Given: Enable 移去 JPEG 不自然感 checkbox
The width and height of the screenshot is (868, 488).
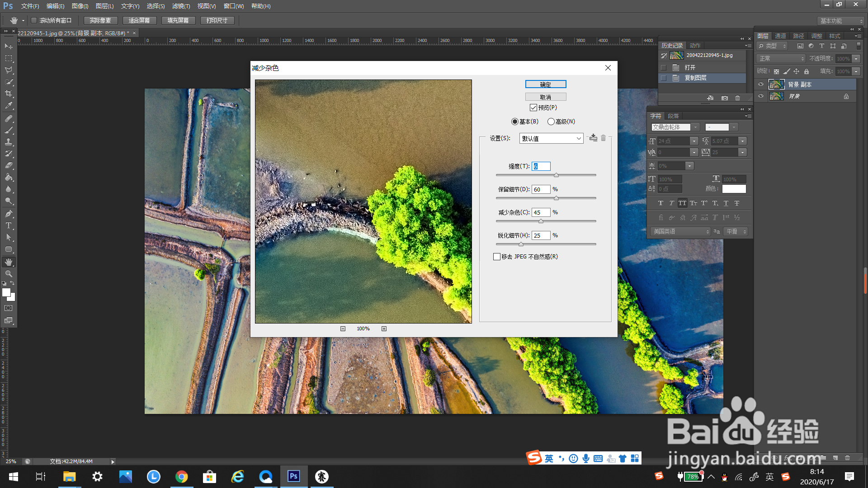Looking at the screenshot, I should [497, 257].
